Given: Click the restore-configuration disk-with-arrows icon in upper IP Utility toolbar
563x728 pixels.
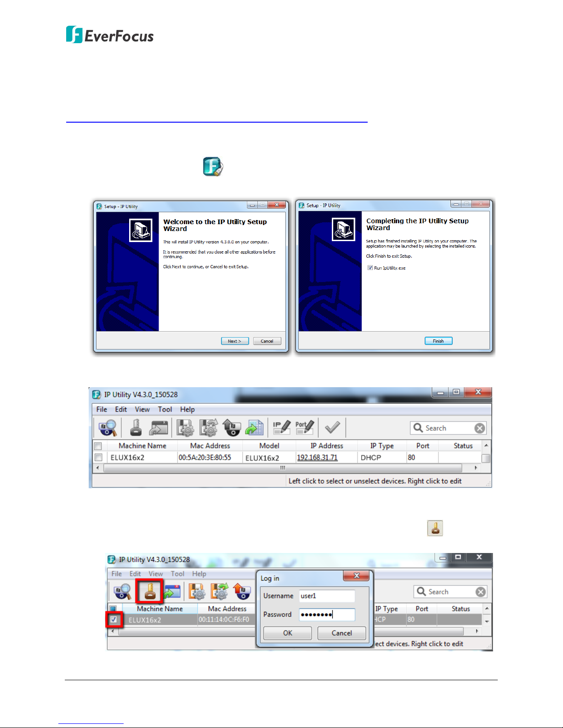Looking at the screenshot, I should click(x=209, y=428).
